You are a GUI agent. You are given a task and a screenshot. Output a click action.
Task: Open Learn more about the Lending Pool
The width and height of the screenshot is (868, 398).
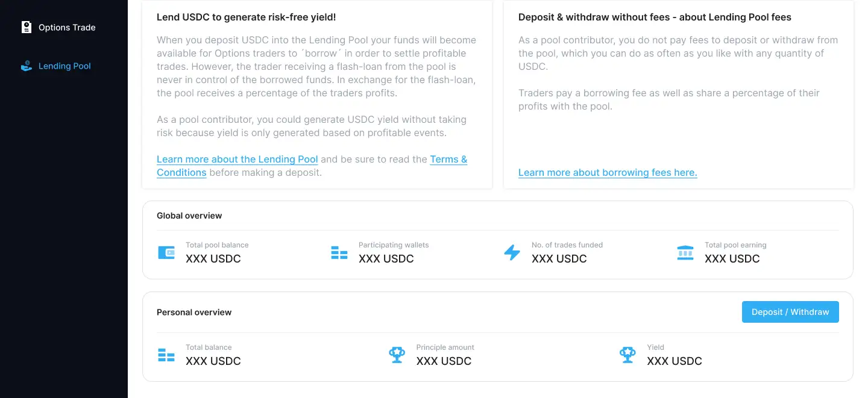[x=237, y=160]
